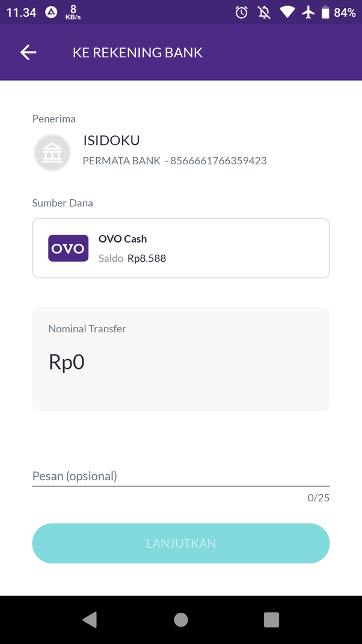362x644 pixels.
Task: Tap the airplane mode status icon
Action: pos(308,12)
